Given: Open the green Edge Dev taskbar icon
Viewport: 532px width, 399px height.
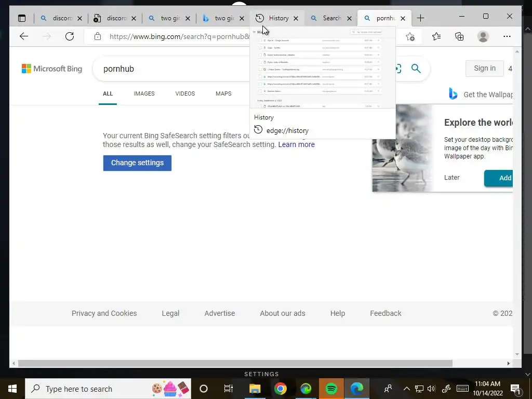Looking at the screenshot, I should coord(305,389).
